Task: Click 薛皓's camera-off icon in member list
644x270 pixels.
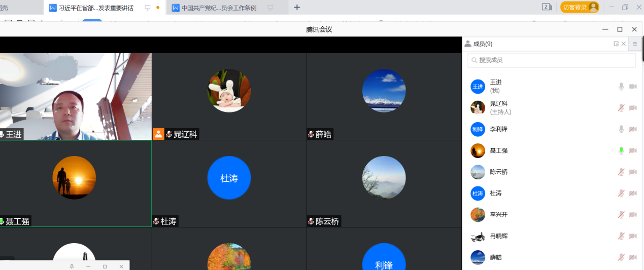Action: pyautogui.click(x=633, y=257)
